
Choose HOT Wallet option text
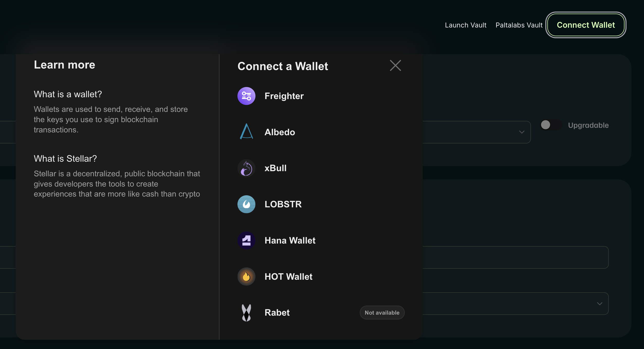pyautogui.click(x=288, y=277)
